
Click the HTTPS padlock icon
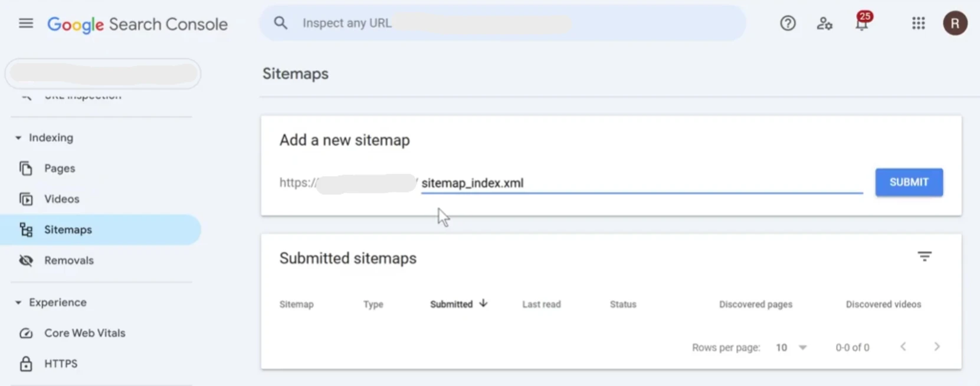[26, 364]
